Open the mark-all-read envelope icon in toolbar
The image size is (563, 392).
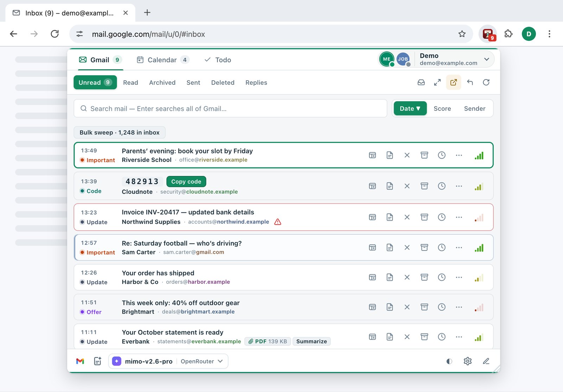pyautogui.click(x=421, y=82)
